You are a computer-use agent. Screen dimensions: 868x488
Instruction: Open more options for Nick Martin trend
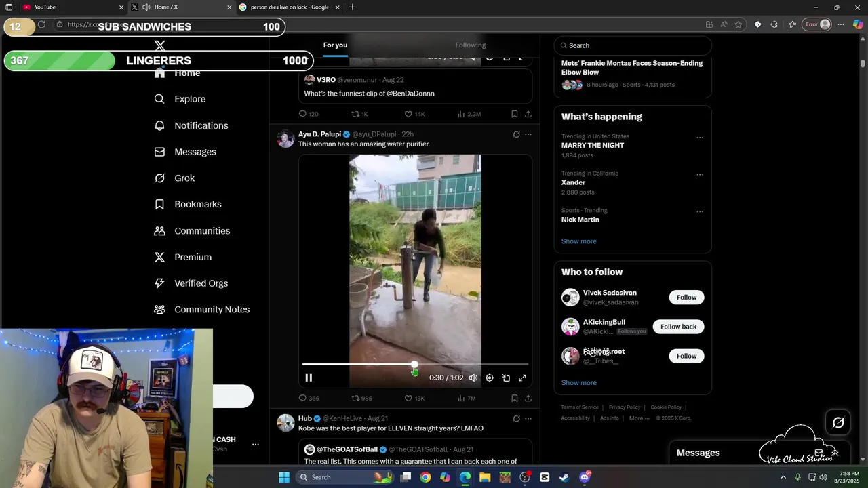700,212
